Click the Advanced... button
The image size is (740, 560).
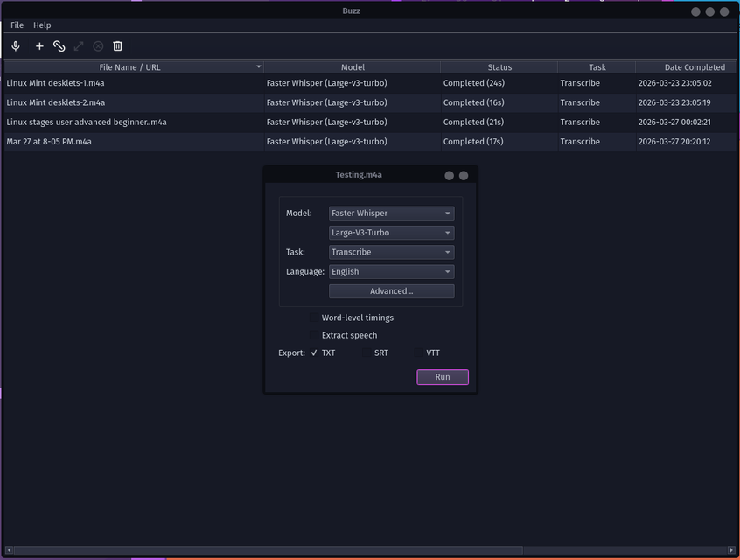click(391, 291)
